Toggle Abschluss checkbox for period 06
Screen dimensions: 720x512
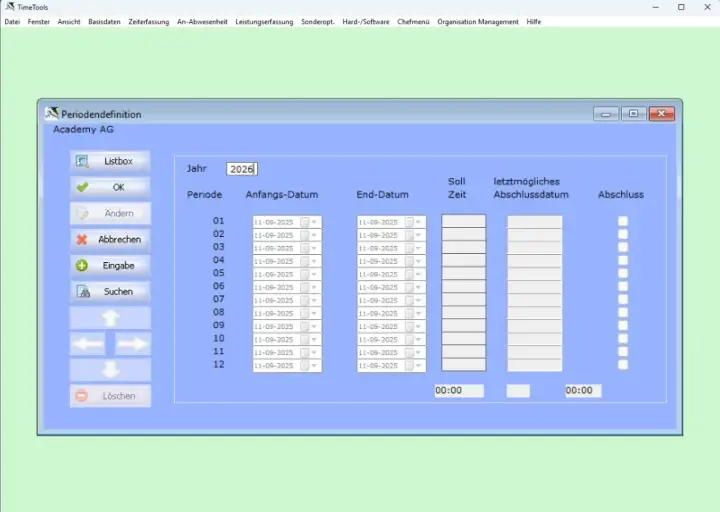point(623,287)
